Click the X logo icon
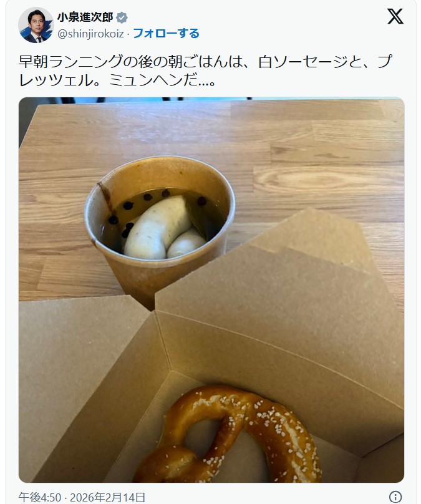Viewport: 421px width, 504px height. (395, 17)
